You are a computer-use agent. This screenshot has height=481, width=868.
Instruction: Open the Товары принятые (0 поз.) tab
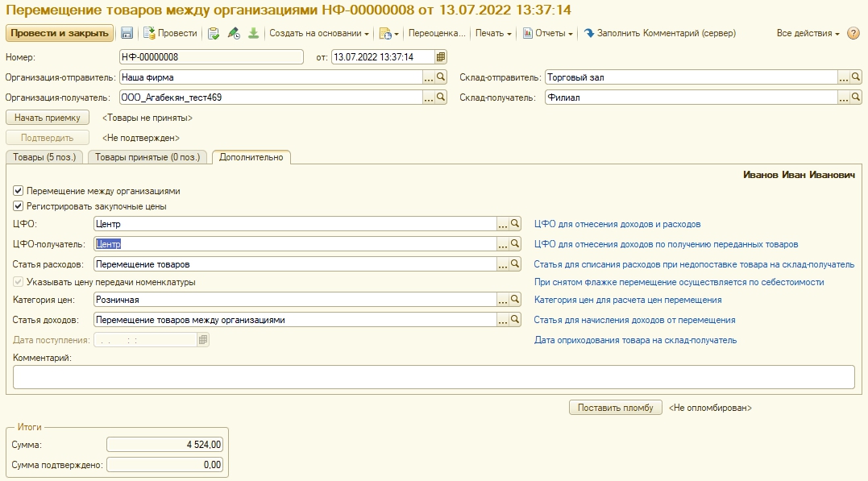tap(147, 157)
